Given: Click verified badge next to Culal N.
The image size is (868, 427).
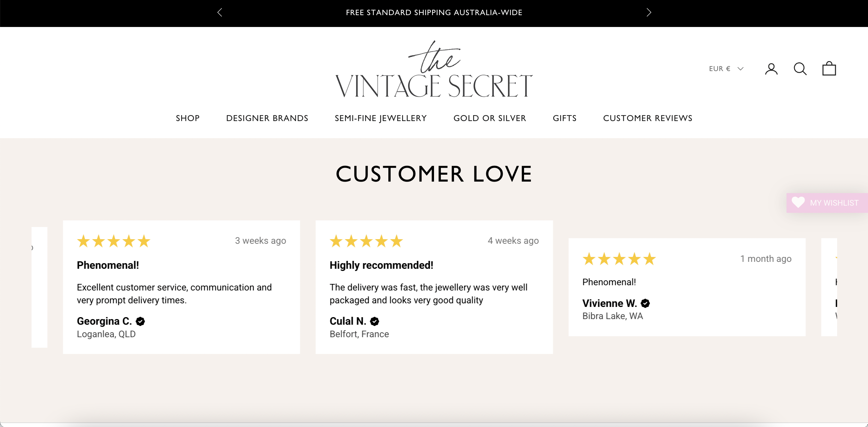Looking at the screenshot, I should click(x=374, y=321).
